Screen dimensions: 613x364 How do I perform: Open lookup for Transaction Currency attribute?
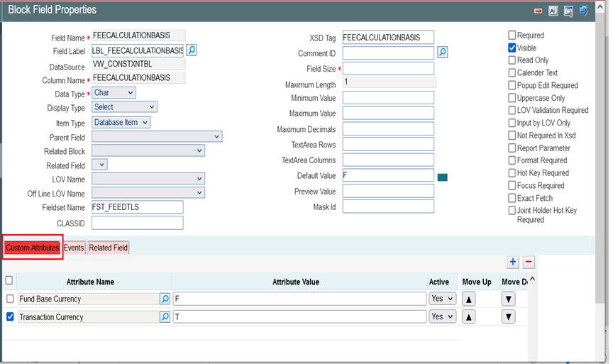click(x=165, y=316)
